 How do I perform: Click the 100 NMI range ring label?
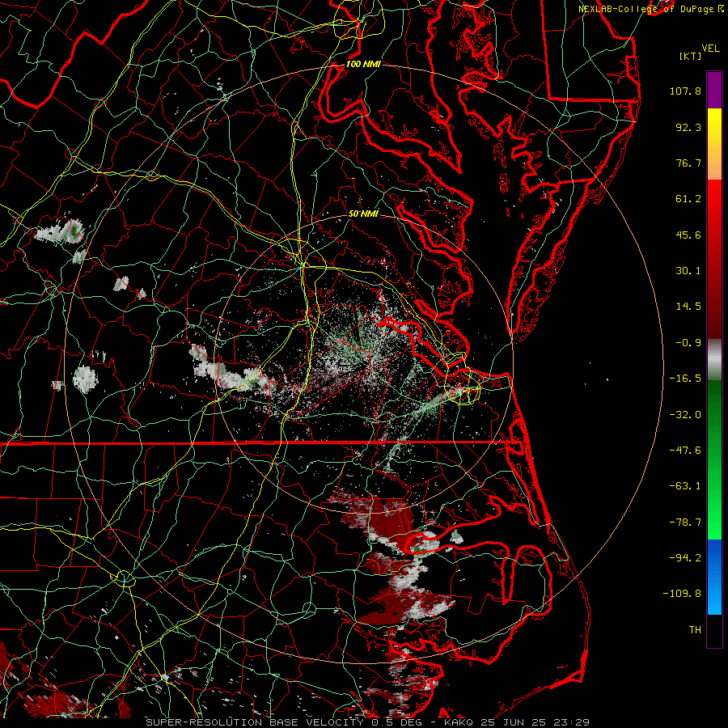tap(363, 64)
